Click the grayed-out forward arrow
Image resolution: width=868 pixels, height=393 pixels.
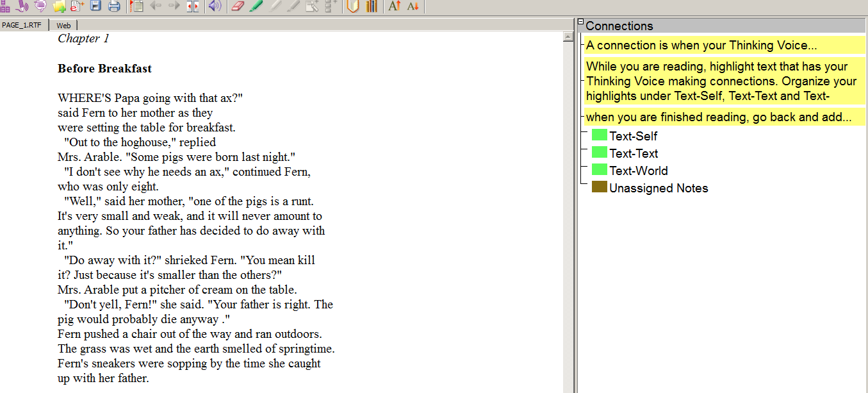point(174,6)
